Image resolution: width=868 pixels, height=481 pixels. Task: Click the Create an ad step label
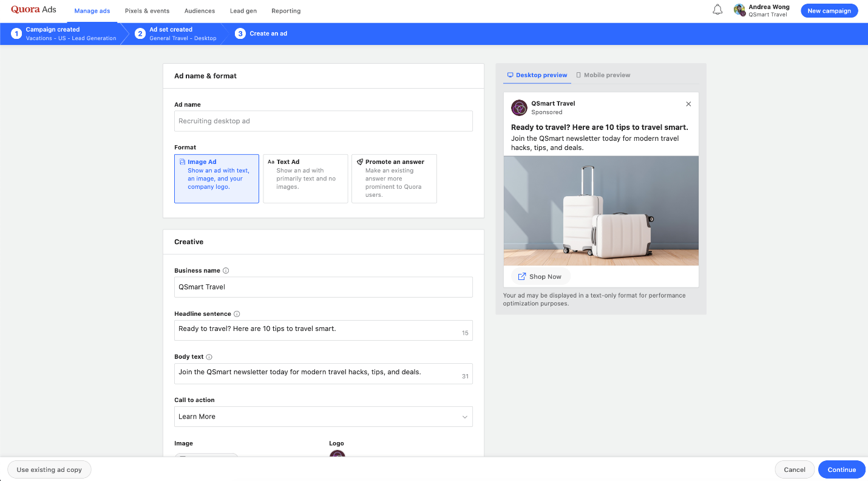coord(268,33)
